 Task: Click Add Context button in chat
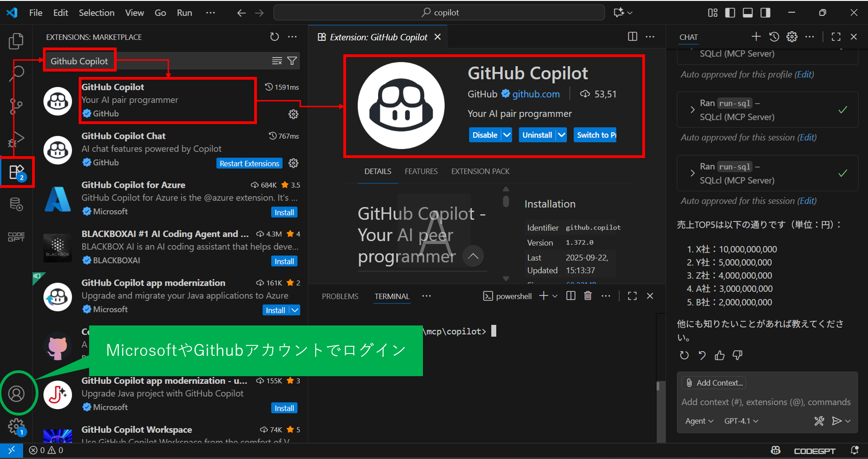714,383
